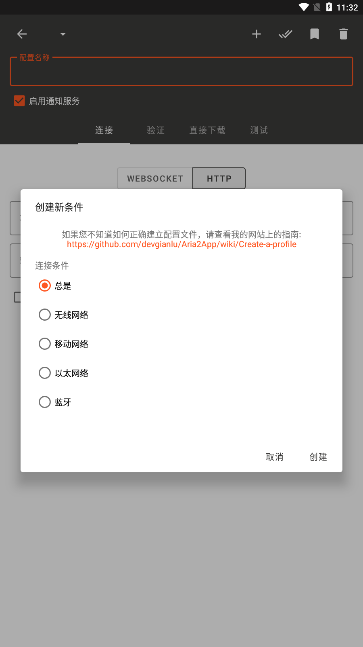Select the 蓝牙 radio option
This screenshot has width=363, height=647.
tap(55, 402)
